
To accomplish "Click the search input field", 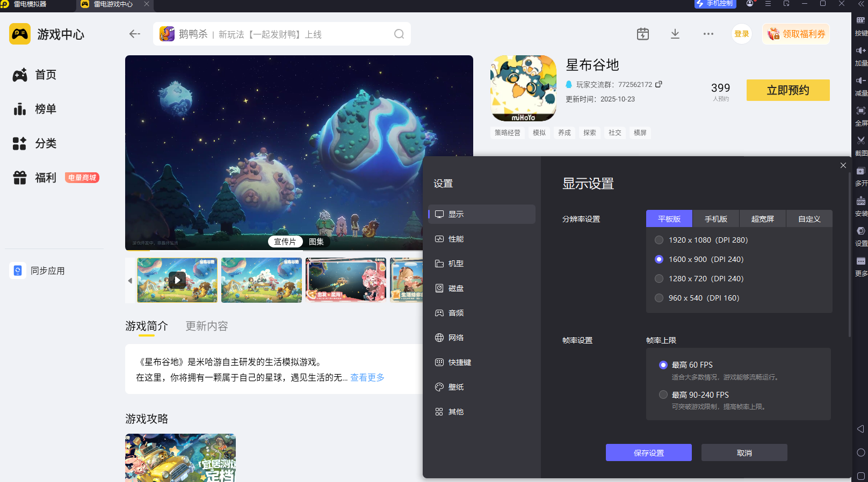I will pos(282,34).
